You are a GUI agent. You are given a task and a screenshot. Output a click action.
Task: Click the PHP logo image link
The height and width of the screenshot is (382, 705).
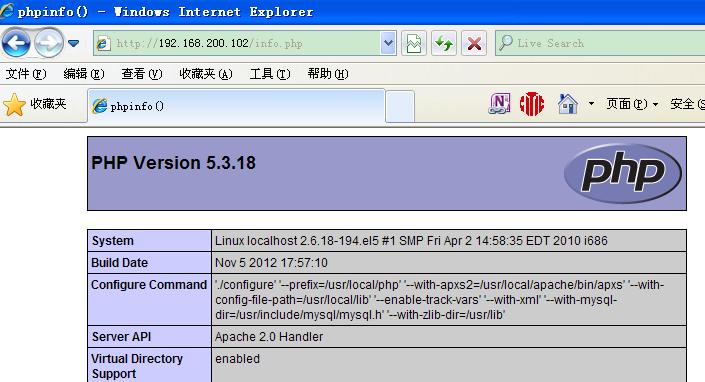click(x=623, y=173)
